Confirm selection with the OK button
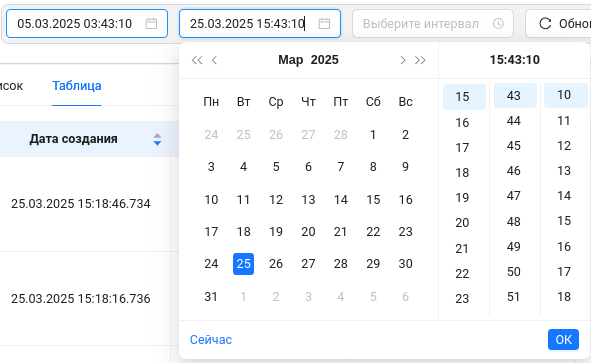 coord(563,340)
